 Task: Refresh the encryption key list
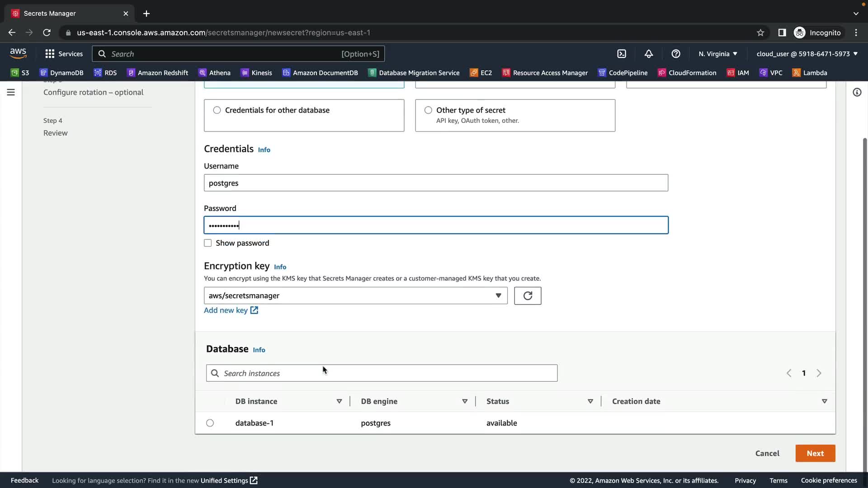(x=528, y=296)
